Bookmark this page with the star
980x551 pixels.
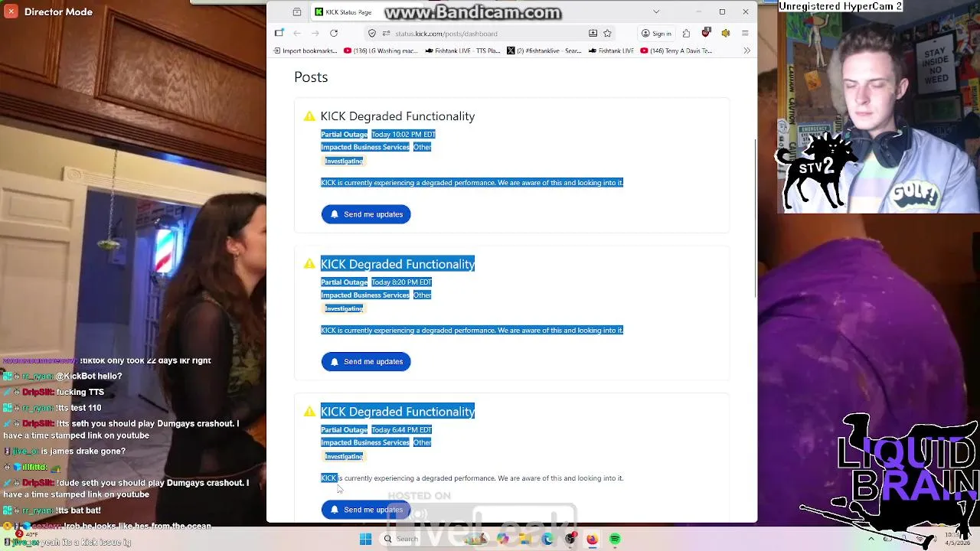pos(607,33)
